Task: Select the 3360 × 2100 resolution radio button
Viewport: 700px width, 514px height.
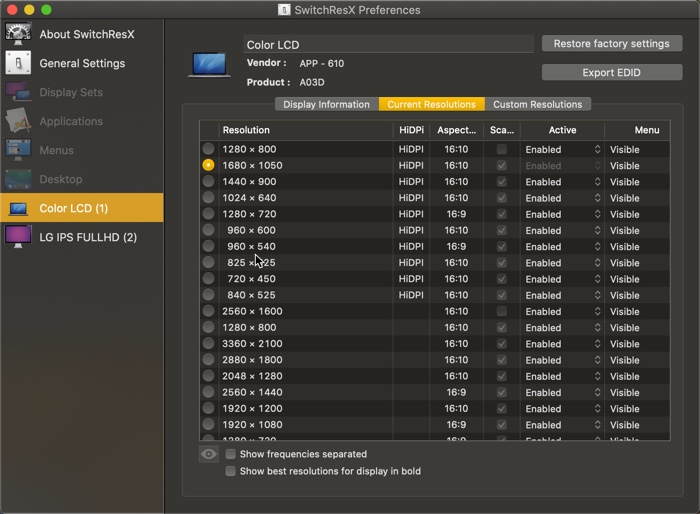Action: (208, 343)
